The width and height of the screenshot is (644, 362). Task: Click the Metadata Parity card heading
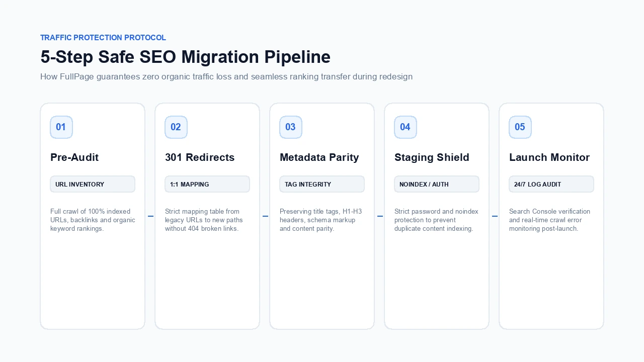(319, 157)
